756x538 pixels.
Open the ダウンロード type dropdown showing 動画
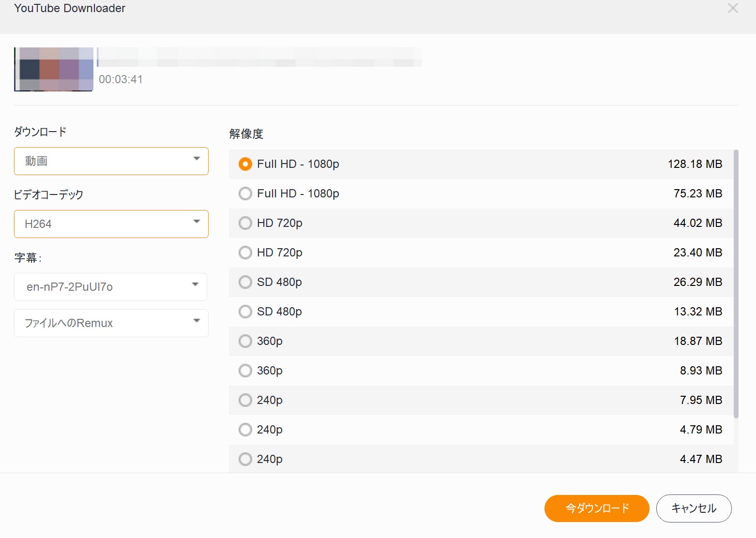click(111, 161)
